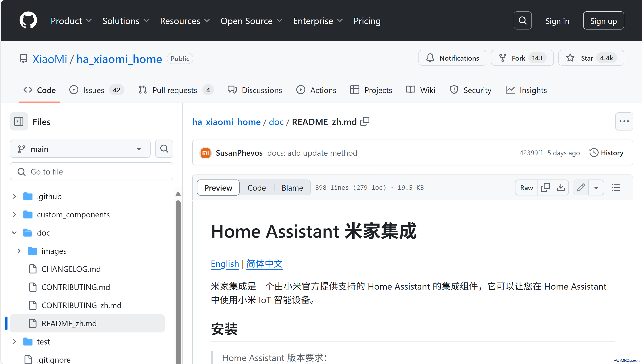The height and width of the screenshot is (364, 642).
Task: Open the Security tab
Action: pyautogui.click(x=470, y=90)
